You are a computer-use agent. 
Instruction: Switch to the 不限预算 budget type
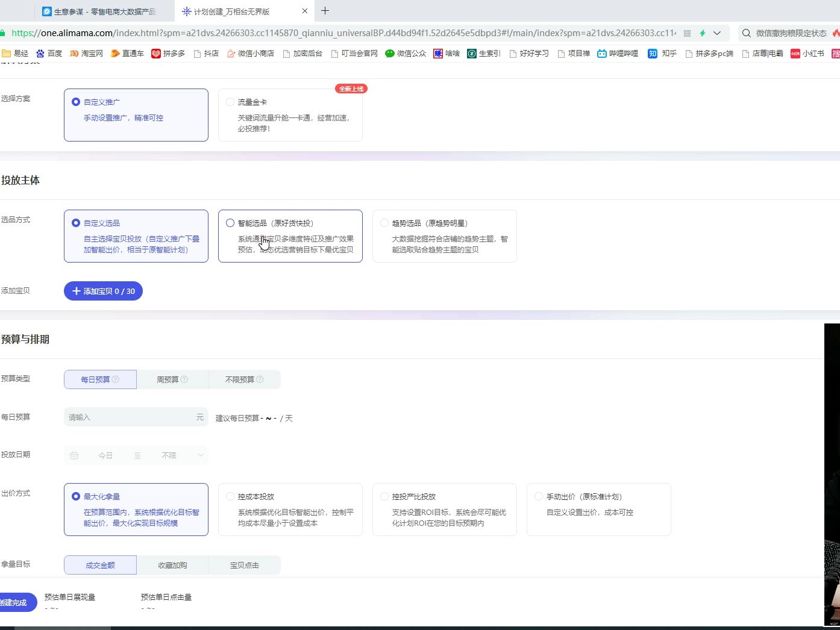click(x=245, y=379)
